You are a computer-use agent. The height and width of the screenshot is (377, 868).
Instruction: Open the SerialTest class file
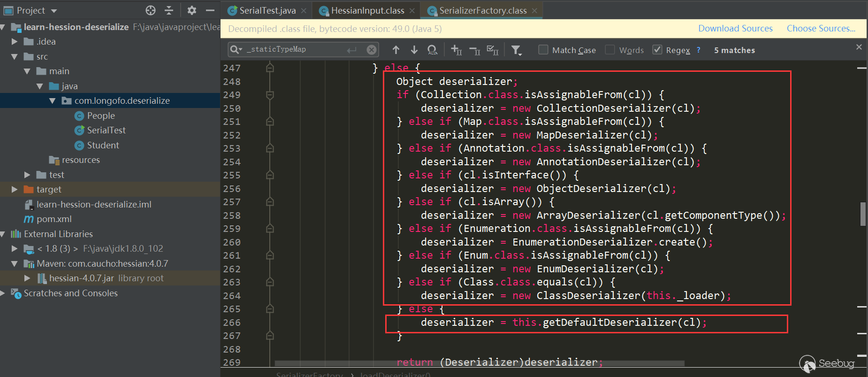coord(106,131)
